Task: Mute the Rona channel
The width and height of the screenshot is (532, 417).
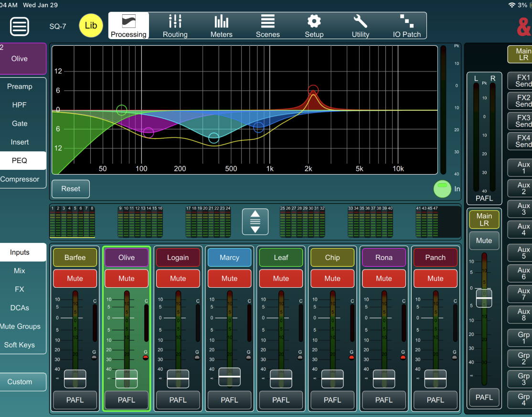Action: pyautogui.click(x=384, y=279)
